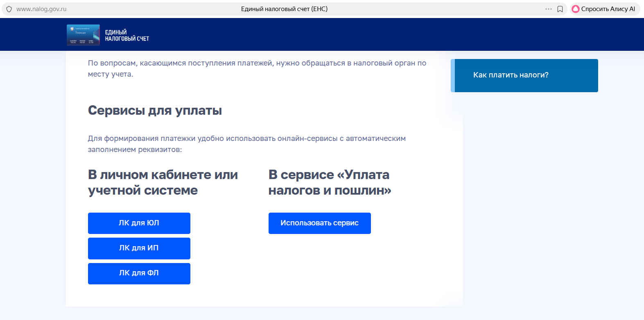The height and width of the screenshot is (320, 644).
Task: Go to ЛК для ИП account
Action: click(x=139, y=248)
